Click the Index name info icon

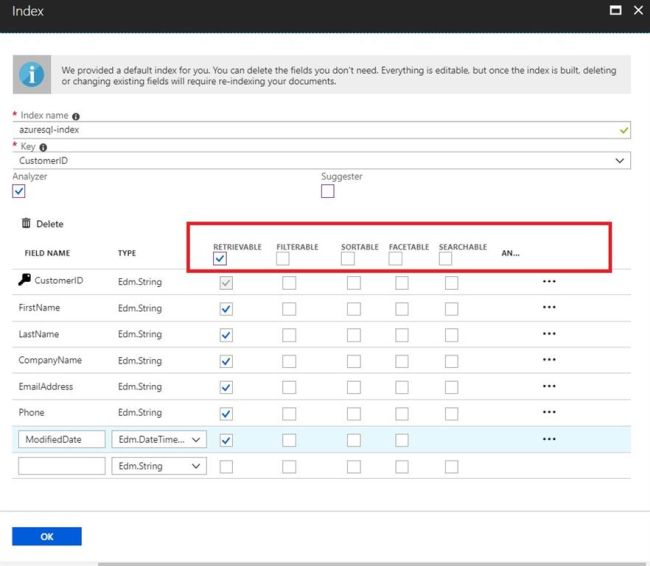pyautogui.click(x=76, y=116)
